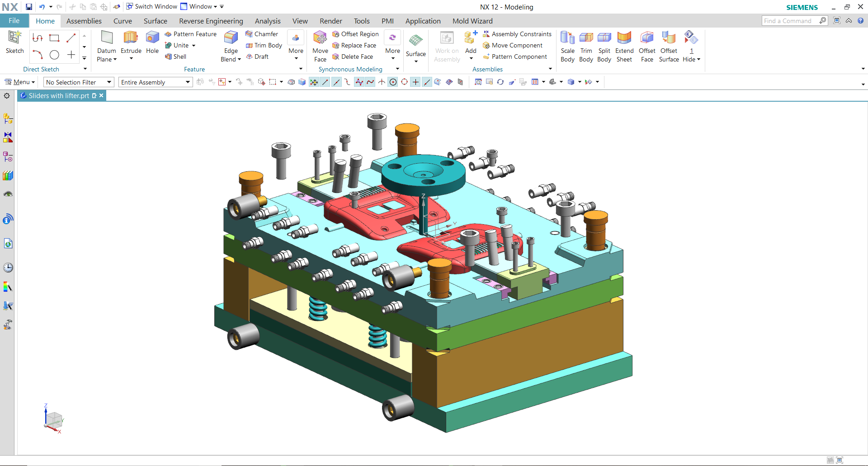Open resource bar settings gear
Image resolution: width=868 pixels, height=466 pixels.
tap(7, 96)
